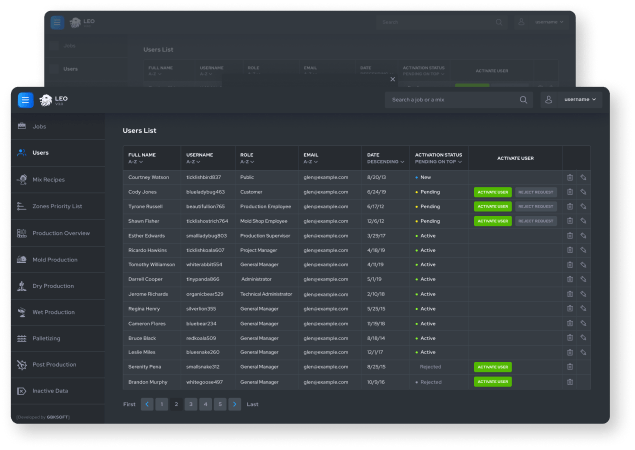Select Users in the sidebar

(x=58, y=153)
